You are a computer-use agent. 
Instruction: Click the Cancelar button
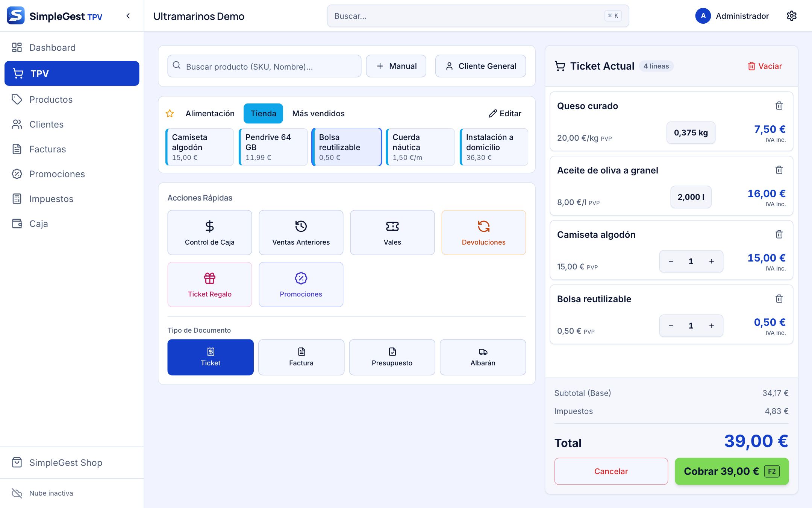coord(611,471)
